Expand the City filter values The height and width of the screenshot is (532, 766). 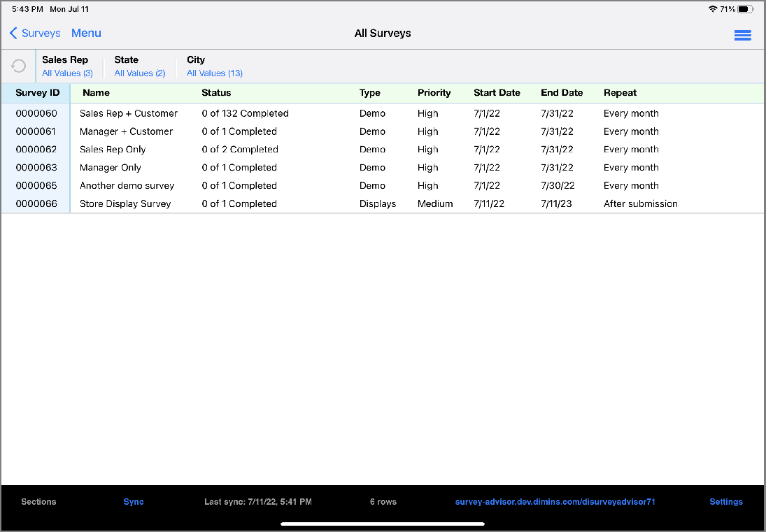pos(214,73)
